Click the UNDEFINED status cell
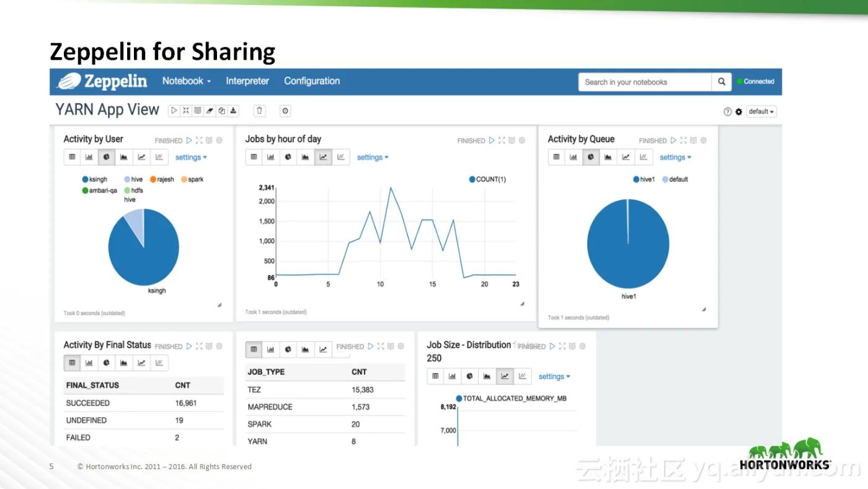 coord(86,421)
